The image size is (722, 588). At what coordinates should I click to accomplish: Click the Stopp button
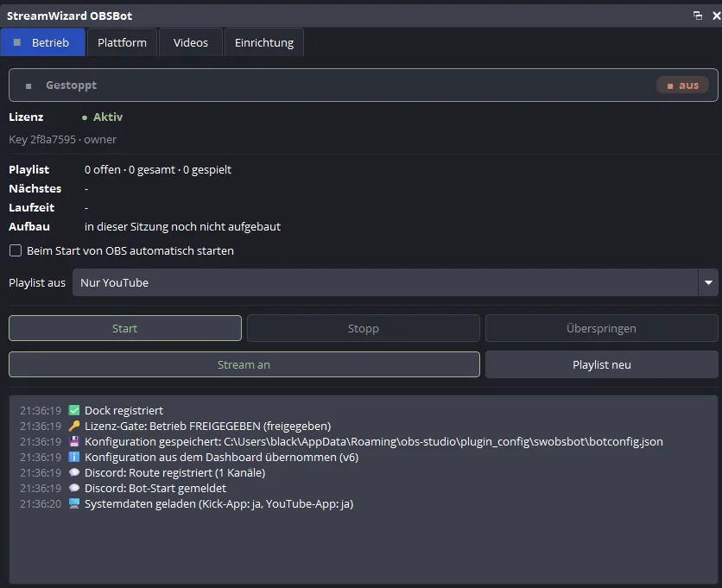pyautogui.click(x=364, y=328)
